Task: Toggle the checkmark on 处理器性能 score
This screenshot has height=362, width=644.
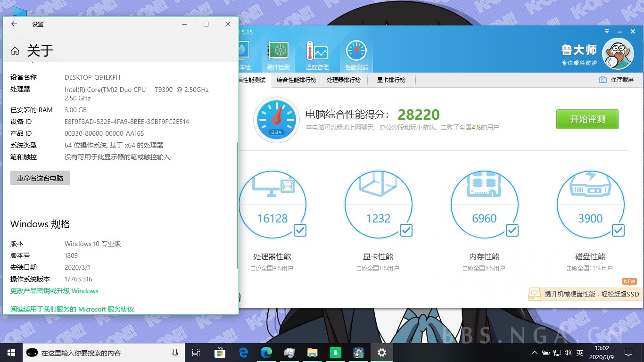Action: click(x=300, y=230)
